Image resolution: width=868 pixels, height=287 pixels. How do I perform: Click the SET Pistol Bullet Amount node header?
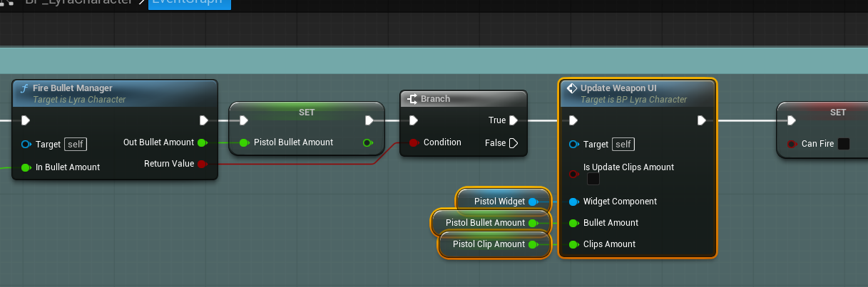[x=307, y=113]
